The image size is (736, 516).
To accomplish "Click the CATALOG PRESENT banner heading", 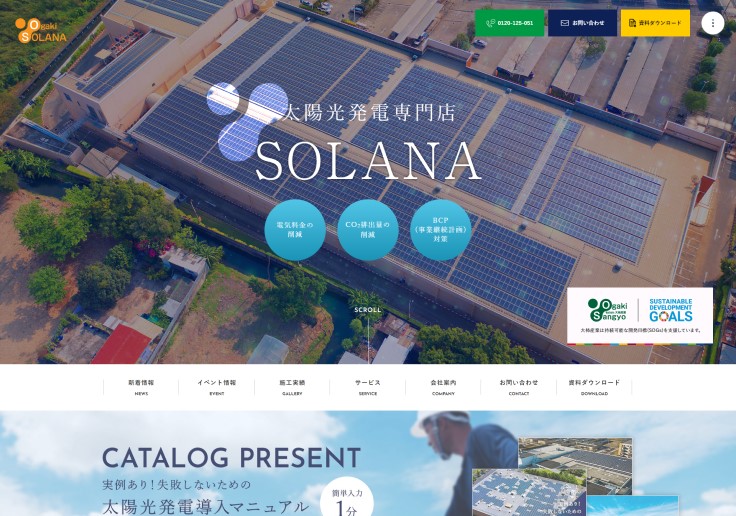I will tap(231, 458).
